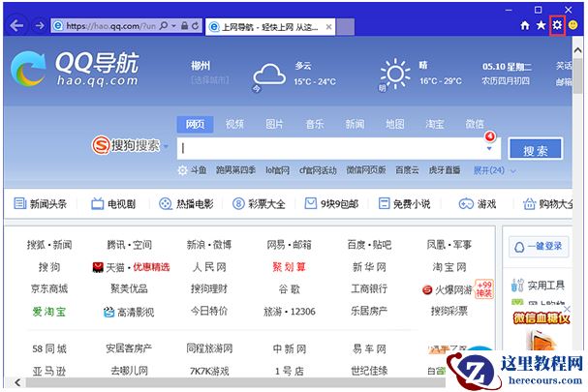Click the horizontal scrollbar left arrow
Screen dimensions: 588x392
click(17, 382)
